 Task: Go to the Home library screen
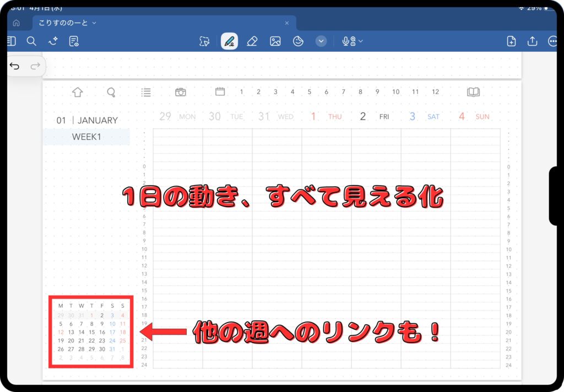pyautogui.click(x=16, y=23)
